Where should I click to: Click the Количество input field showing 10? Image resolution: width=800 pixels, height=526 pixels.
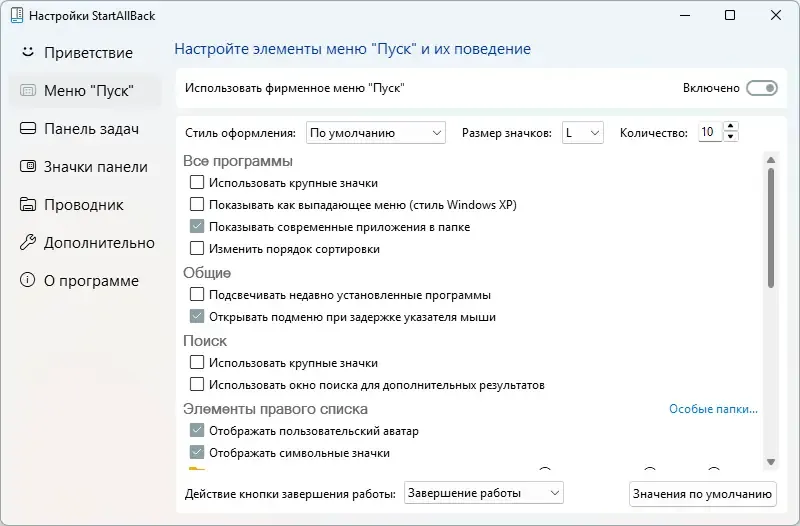pyautogui.click(x=710, y=132)
